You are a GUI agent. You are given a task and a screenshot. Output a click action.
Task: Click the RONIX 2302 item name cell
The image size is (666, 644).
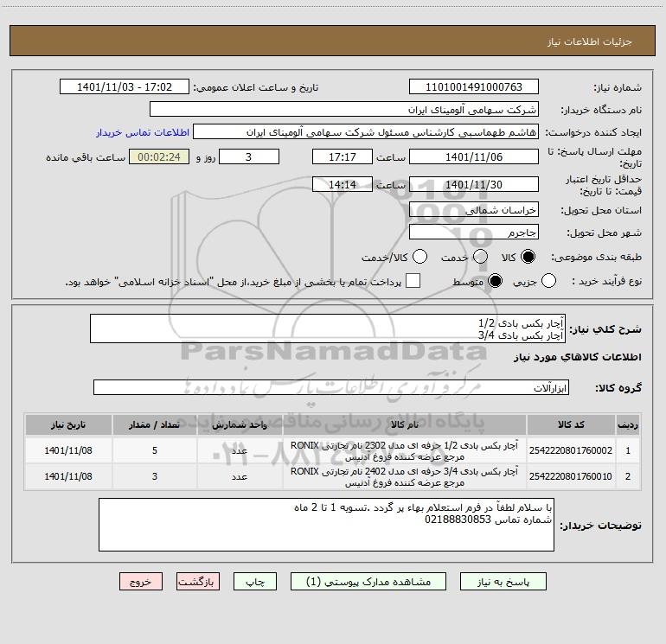(405, 450)
